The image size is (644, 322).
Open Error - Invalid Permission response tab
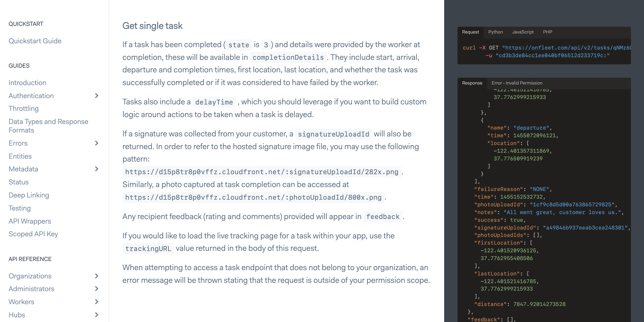[x=517, y=83]
